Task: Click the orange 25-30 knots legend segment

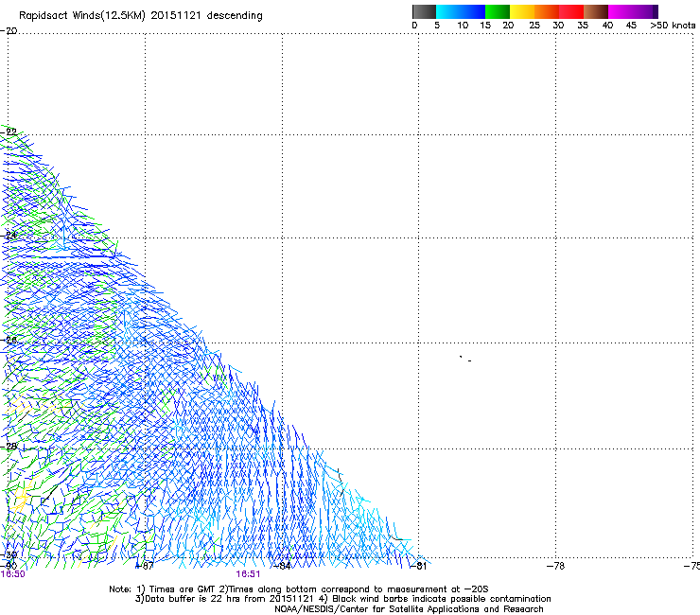Action: click(x=547, y=11)
